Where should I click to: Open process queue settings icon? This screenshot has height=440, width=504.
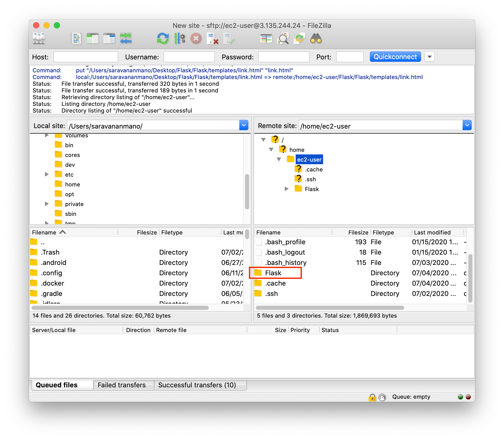[x=180, y=39]
